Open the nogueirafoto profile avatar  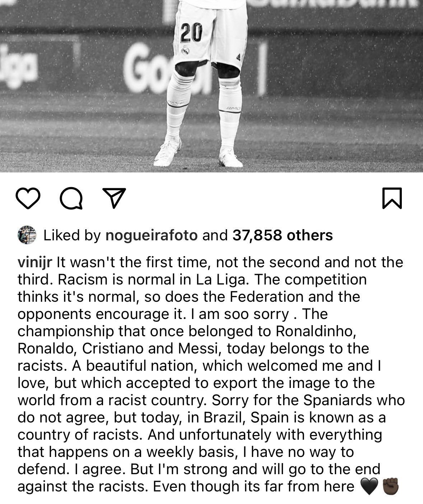[27, 235]
